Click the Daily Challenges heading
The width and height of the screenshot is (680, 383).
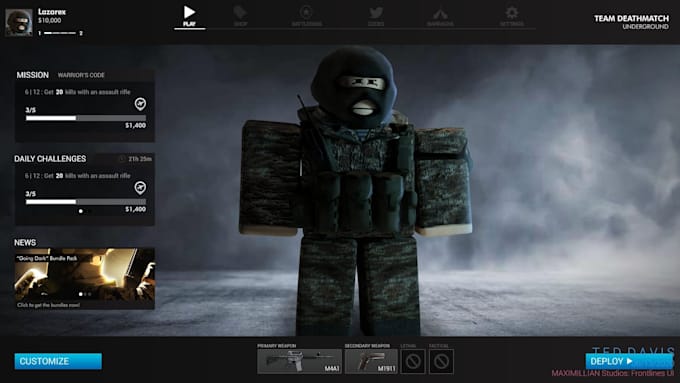point(50,159)
